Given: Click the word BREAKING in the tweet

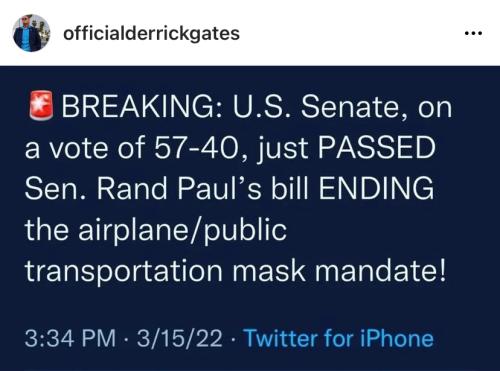Looking at the screenshot, I should click(140, 107).
